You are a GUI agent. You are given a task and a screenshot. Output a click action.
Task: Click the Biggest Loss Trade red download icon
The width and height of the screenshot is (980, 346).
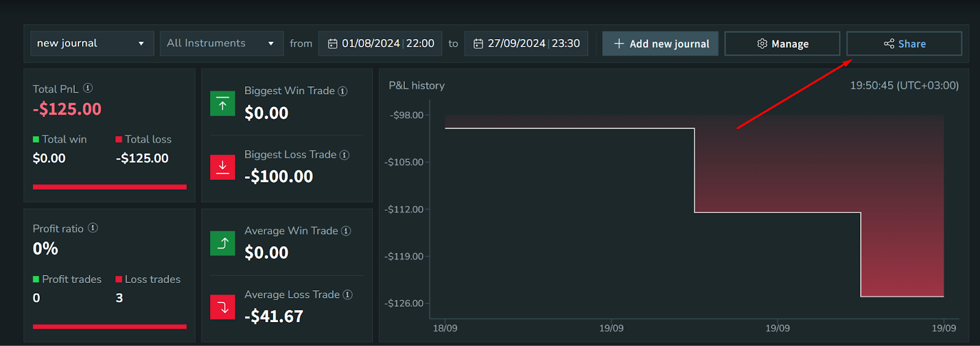222,167
